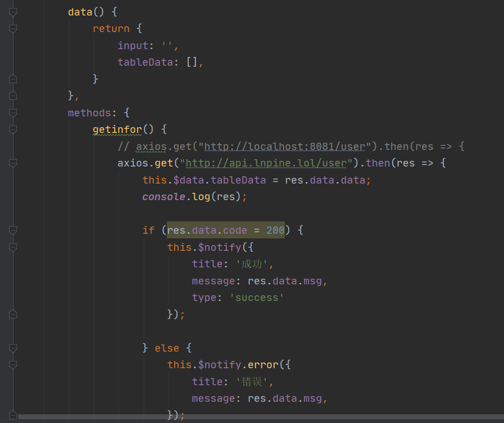Fold the if res.data.code block
Viewport: 504px width, 423px height.
pyautogui.click(x=13, y=230)
